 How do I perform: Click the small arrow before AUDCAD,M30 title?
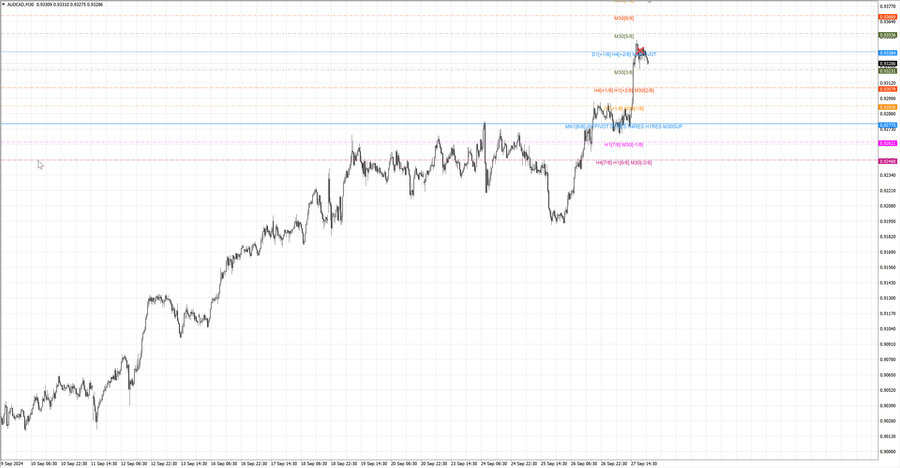pyautogui.click(x=3, y=5)
